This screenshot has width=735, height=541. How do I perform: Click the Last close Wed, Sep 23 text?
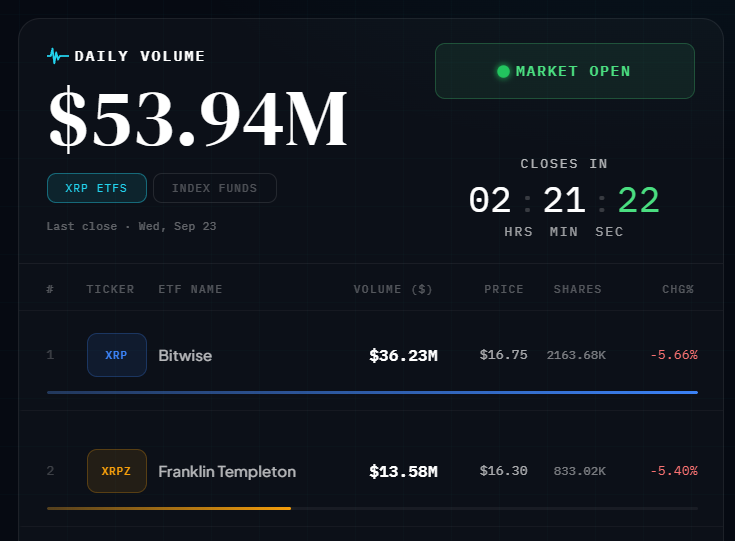[x=131, y=226]
